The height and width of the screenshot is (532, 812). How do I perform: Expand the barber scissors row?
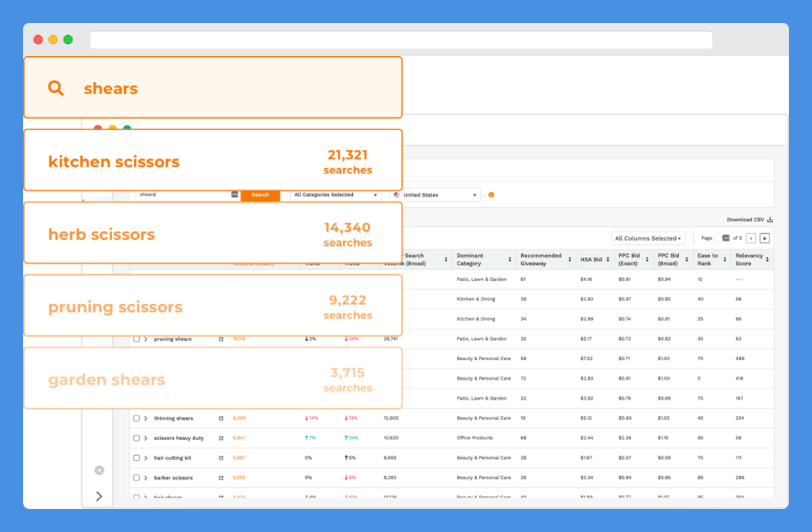pos(146,477)
